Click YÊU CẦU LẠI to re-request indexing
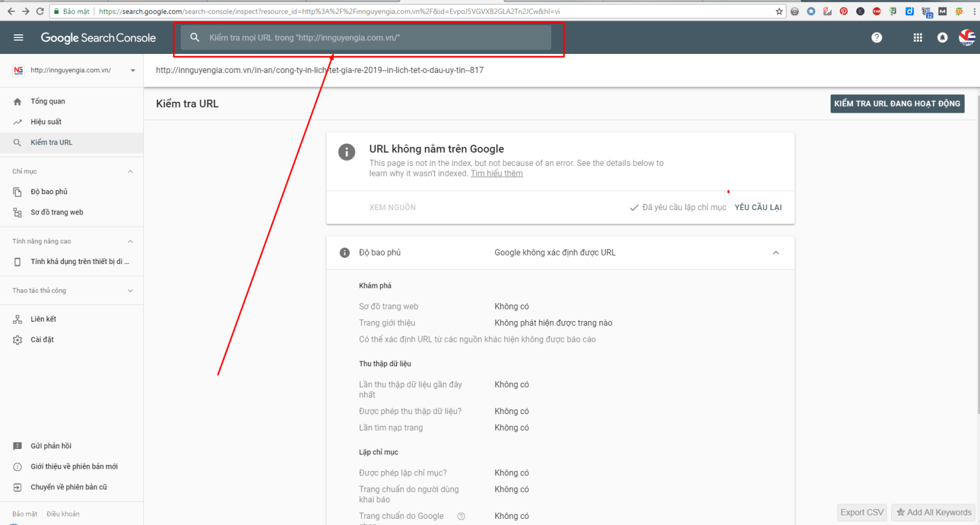 [758, 208]
